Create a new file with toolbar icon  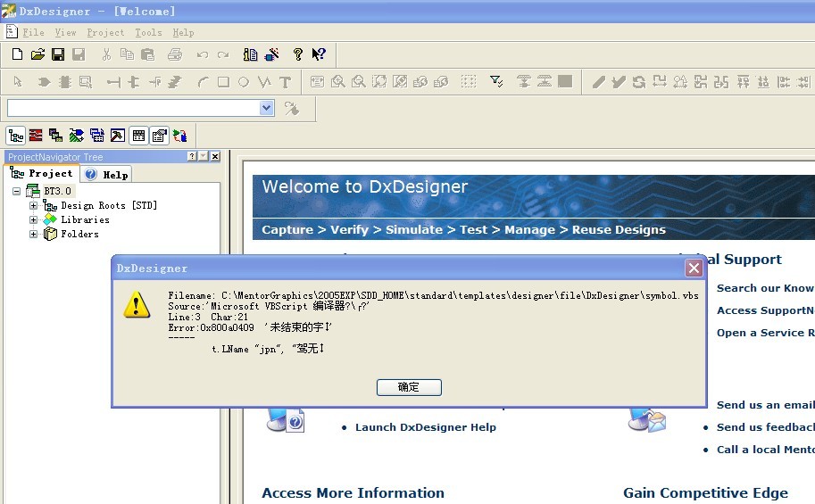tap(17, 54)
